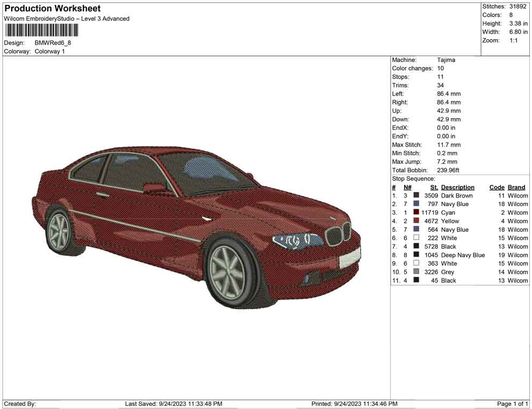Viewport: 532px width, 409px height.
Task: Click the Black swatch with 45 stitches
Action: 416,280
